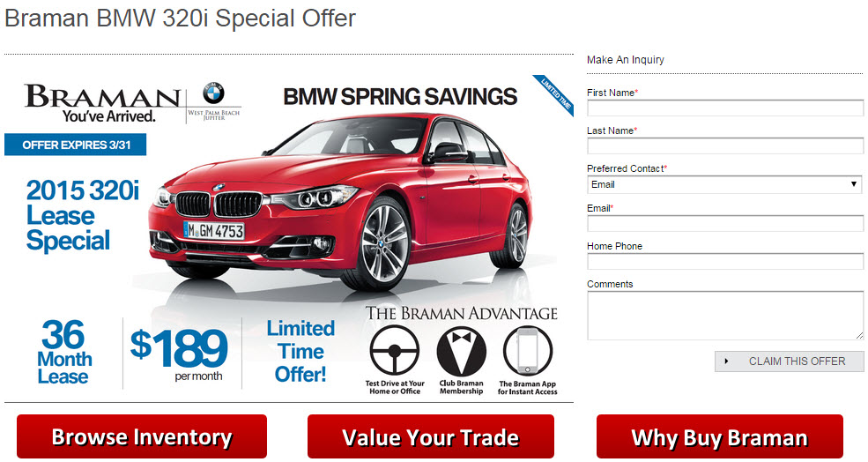Screen dimensions: 868x462
Task: Click the arrow icon on Claim This Offer
Action: (x=726, y=361)
